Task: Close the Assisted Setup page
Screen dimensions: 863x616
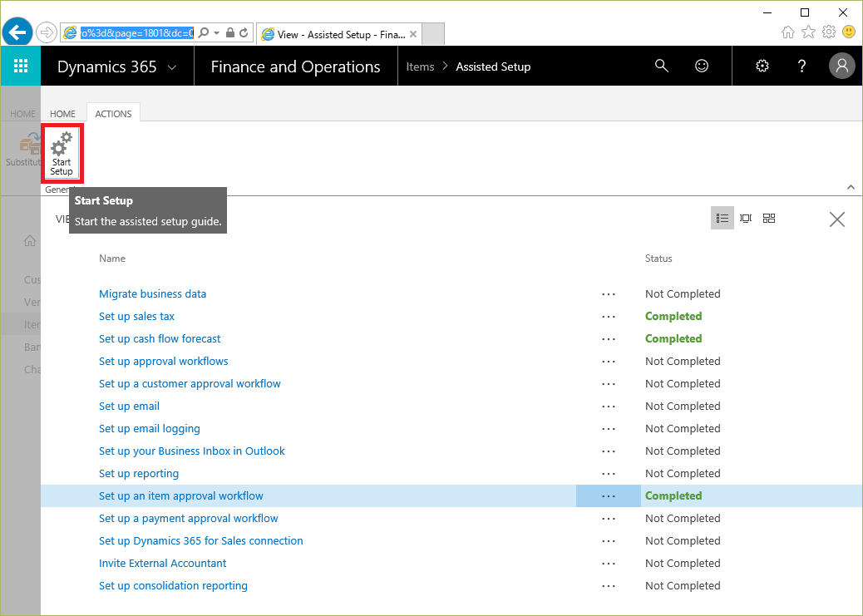Action: pyautogui.click(x=837, y=219)
